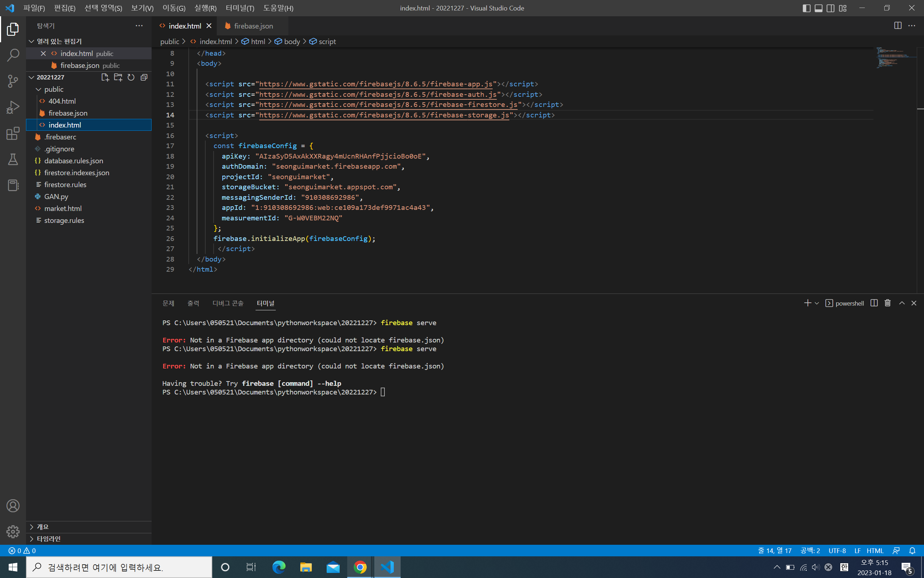Screen dimensions: 924x578
Task: Open Explorer more actions ellipsis
Action: (x=139, y=26)
